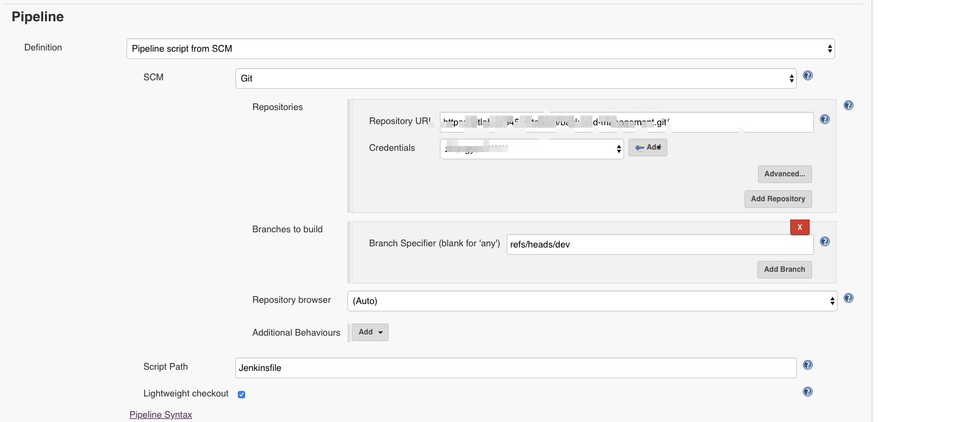The image size is (980, 422).
Task: Click the Lightweight checkout label
Action: pyautogui.click(x=186, y=393)
